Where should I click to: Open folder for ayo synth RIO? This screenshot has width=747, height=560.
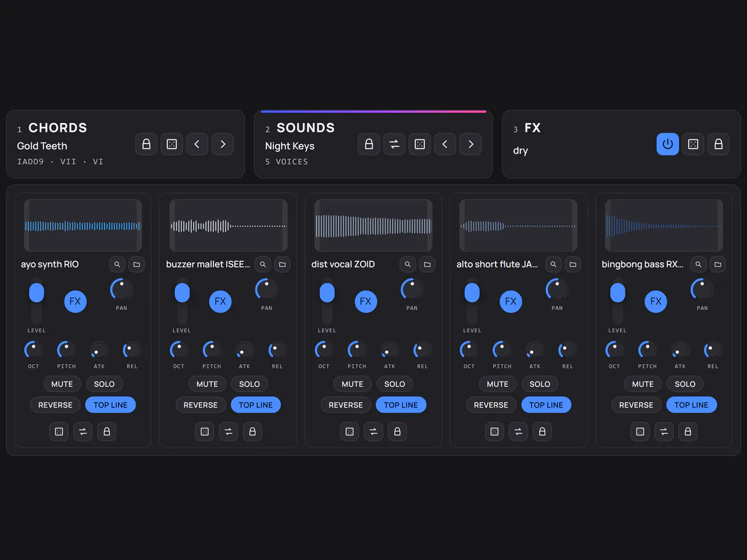pos(137,264)
